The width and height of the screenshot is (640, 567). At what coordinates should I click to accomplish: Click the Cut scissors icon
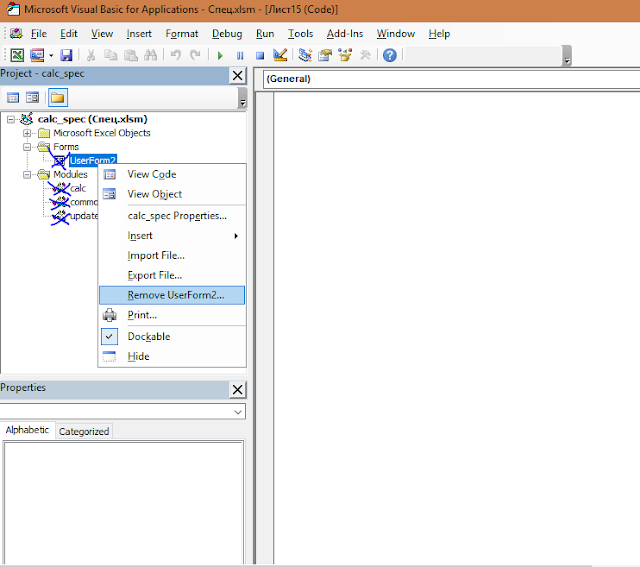tap(91, 55)
